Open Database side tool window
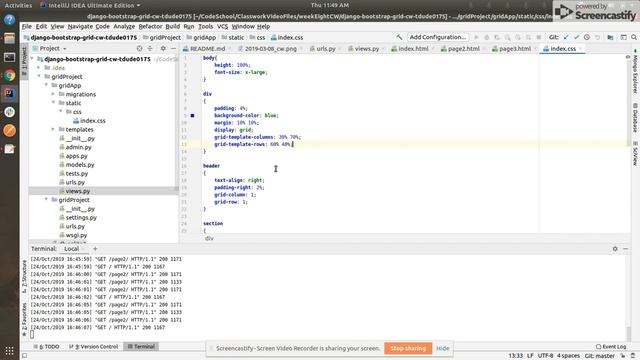Image resolution: width=640 pixels, height=360 pixels. 636,118
